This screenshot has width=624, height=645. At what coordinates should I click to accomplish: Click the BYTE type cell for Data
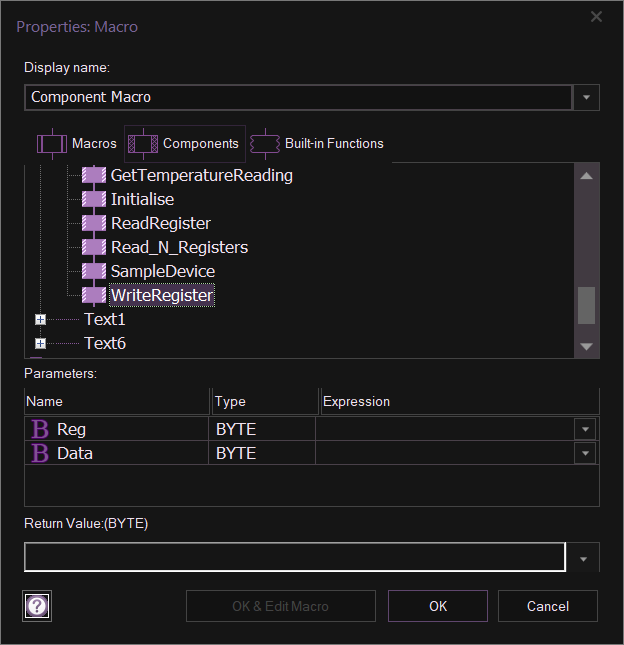point(262,453)
